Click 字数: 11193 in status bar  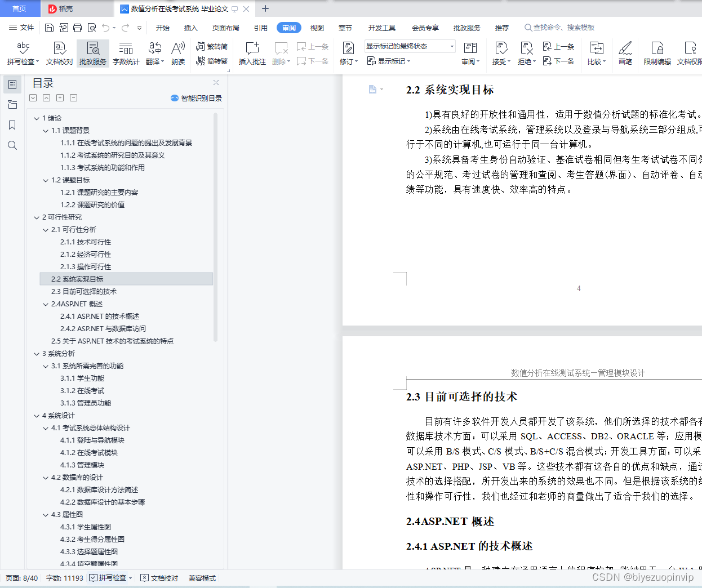pos(64,578)
